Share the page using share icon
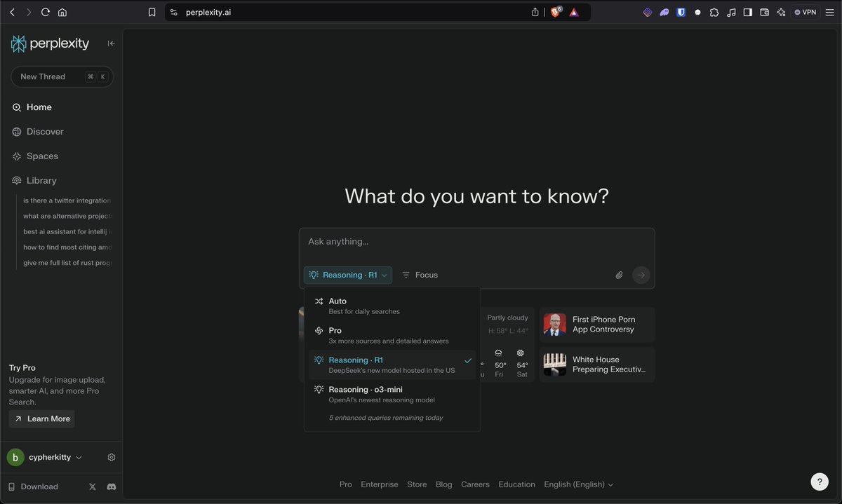This screenshot has width=842, height=504. pyautogui.click(x=535, y=12)
